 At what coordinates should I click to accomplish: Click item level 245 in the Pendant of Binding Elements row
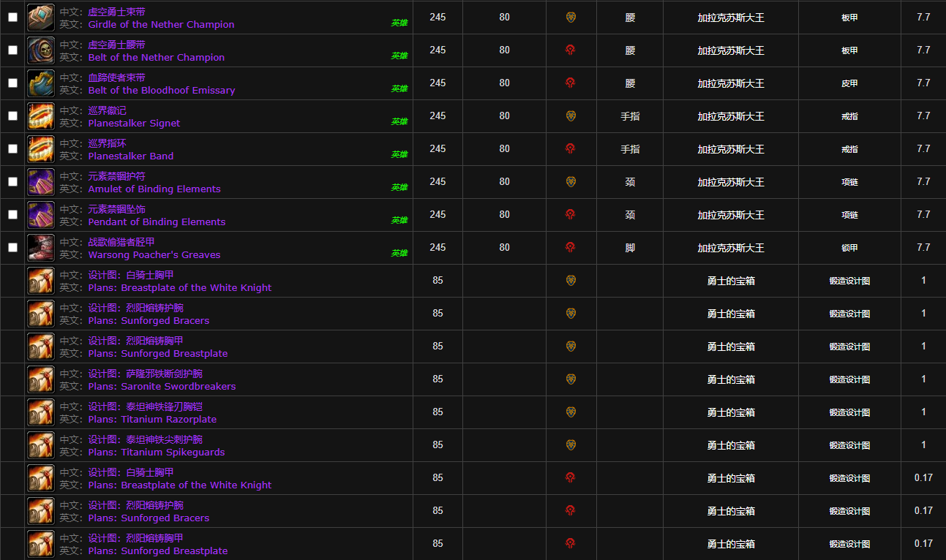pos(438,214)
